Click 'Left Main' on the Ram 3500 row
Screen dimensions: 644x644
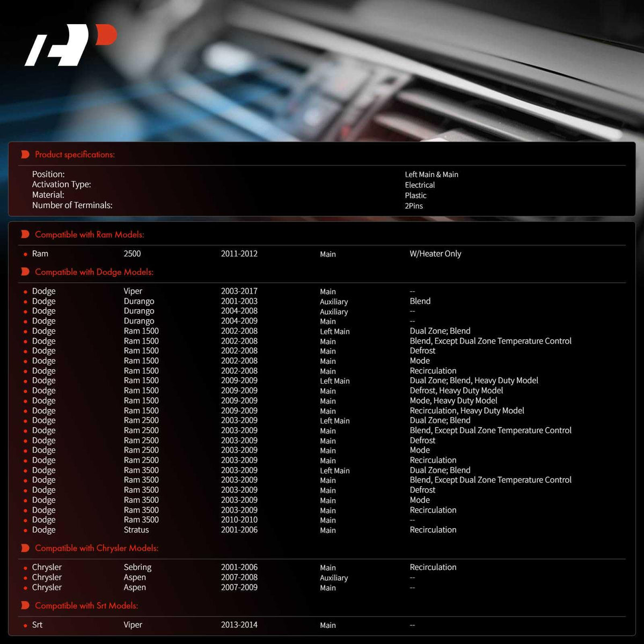tap(335, 471)
